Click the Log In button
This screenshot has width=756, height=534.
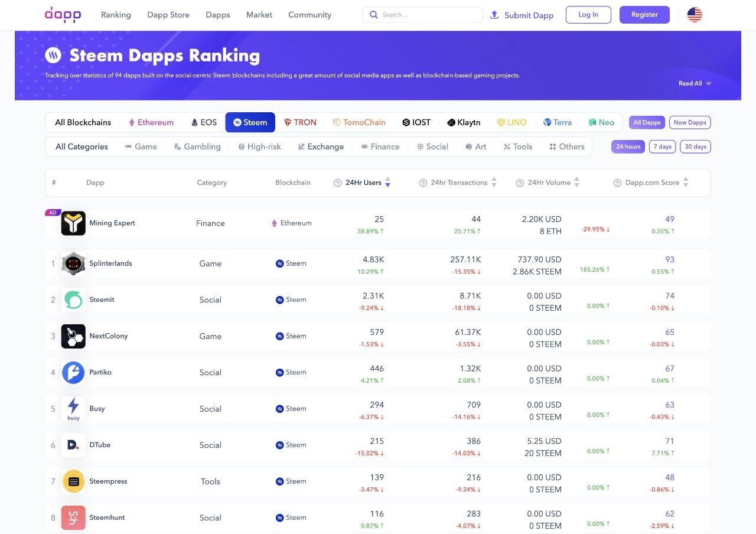(588, 15)
